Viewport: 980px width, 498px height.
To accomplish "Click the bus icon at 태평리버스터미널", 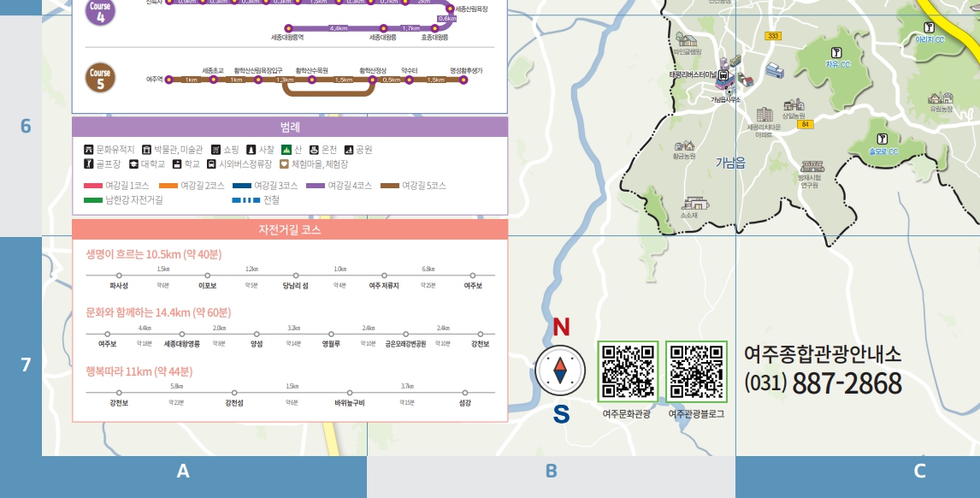I will point(723,75).
